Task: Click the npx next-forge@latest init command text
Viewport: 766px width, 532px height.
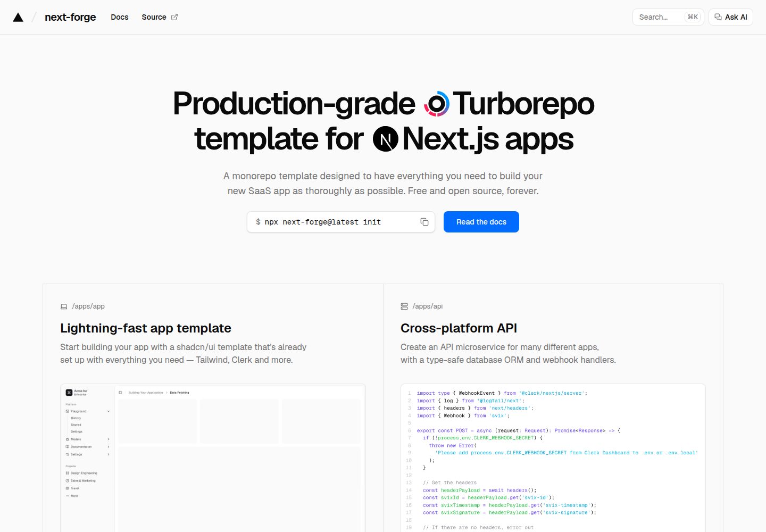Action: click(323, 222)
